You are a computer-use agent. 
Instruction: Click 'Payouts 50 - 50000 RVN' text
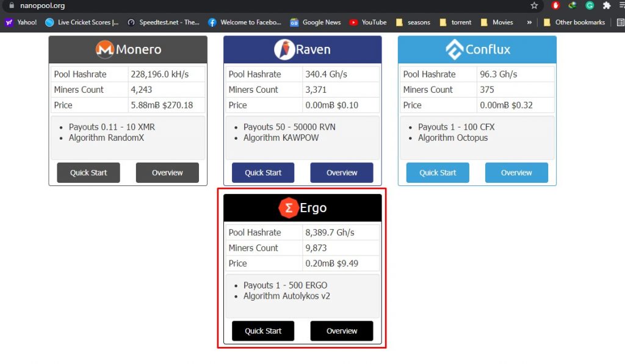coord(289,127)
